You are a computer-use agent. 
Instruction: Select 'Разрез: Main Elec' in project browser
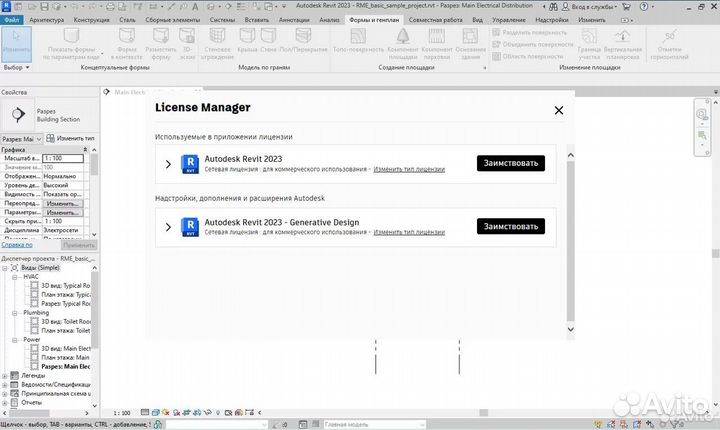pos(66,367)
